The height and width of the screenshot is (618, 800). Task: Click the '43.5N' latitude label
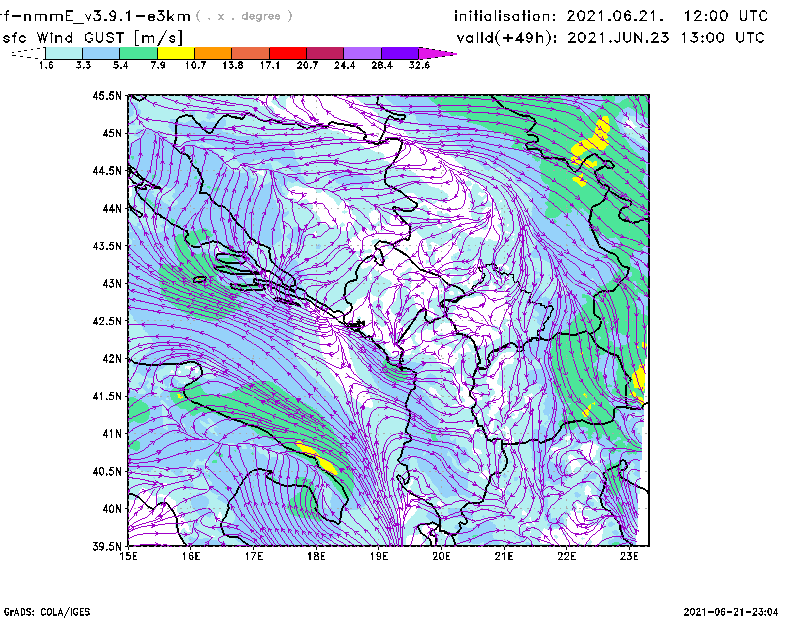107,246
